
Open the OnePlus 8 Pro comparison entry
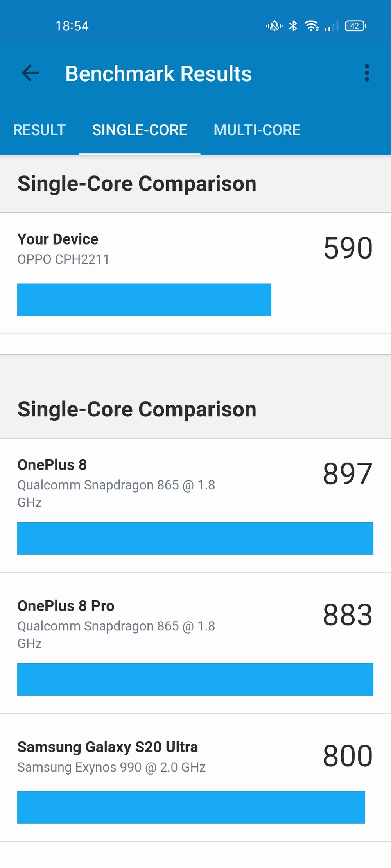[x=195, y=643]
